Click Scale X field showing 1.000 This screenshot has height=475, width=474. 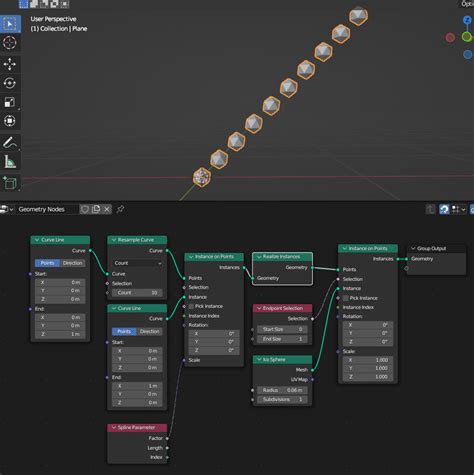(368, 360)
